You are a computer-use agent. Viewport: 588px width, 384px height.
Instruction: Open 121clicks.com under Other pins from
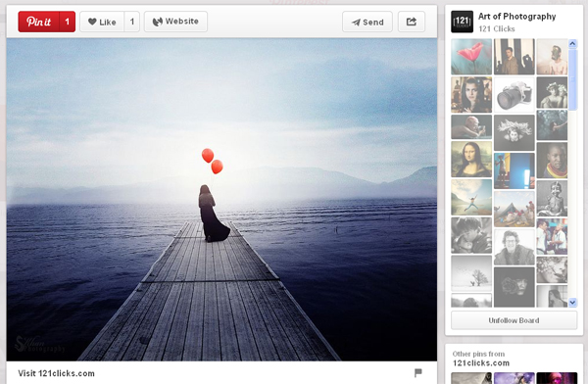pos(481,363)
